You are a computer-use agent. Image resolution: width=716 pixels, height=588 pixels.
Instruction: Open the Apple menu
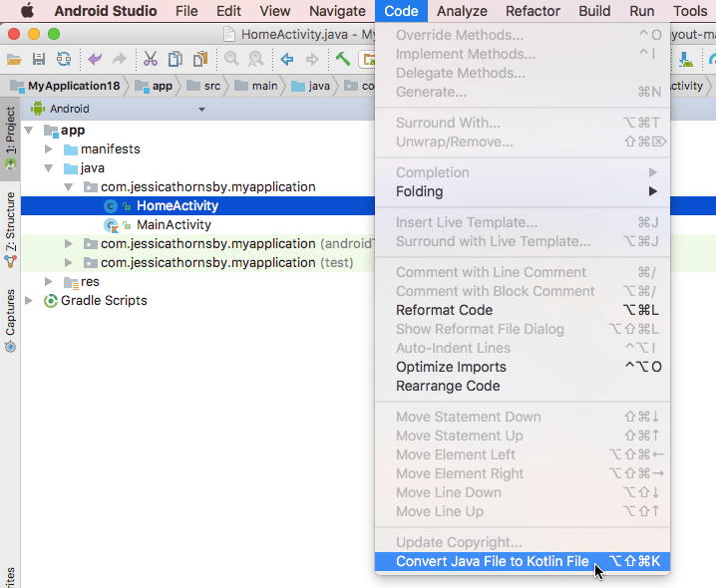27,11
